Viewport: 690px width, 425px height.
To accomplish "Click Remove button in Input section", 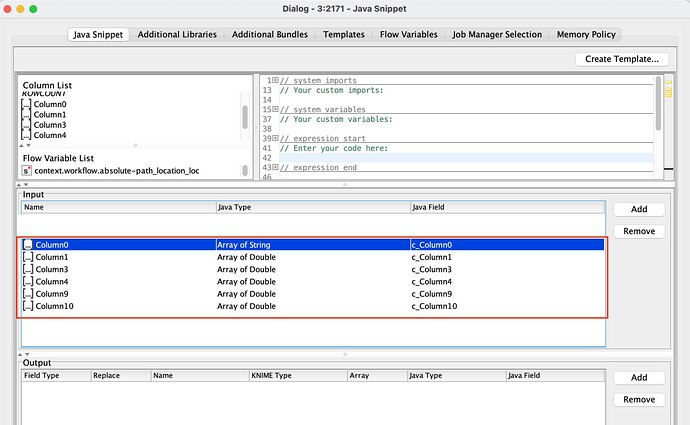I will coord(639,231).
